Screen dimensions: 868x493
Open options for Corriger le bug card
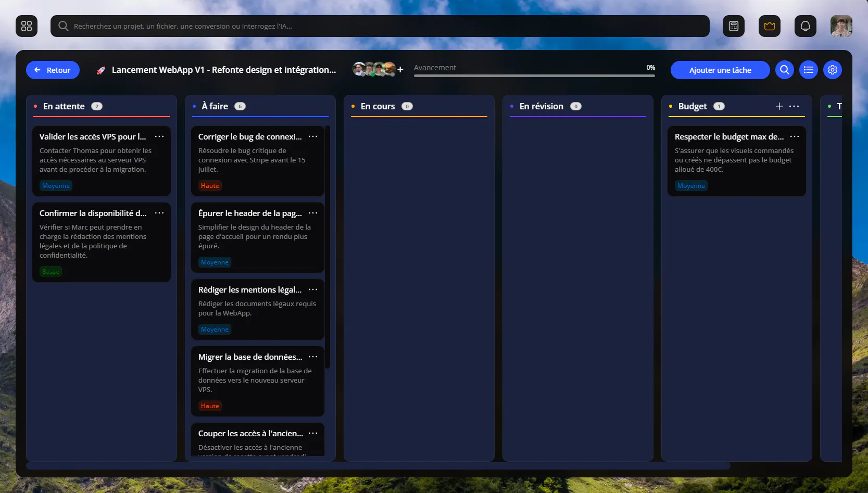(313, 136)
